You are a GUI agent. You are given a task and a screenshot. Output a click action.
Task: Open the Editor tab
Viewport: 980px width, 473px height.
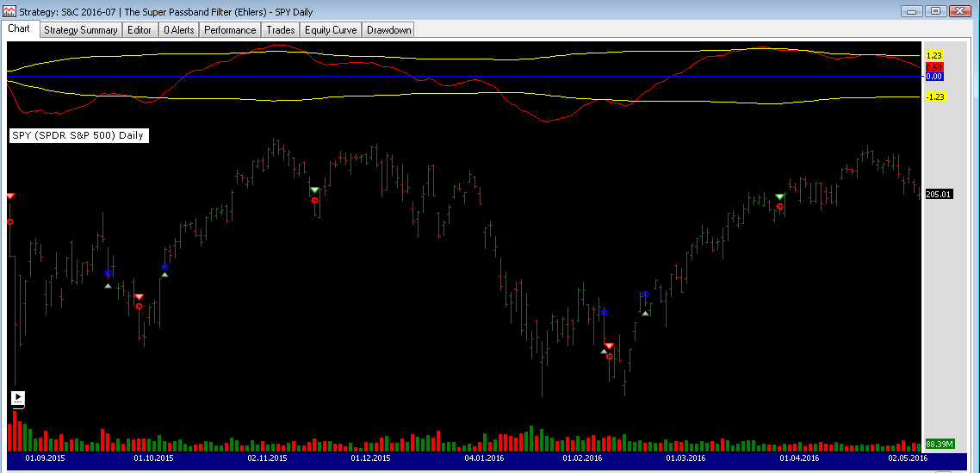point(140,30)
